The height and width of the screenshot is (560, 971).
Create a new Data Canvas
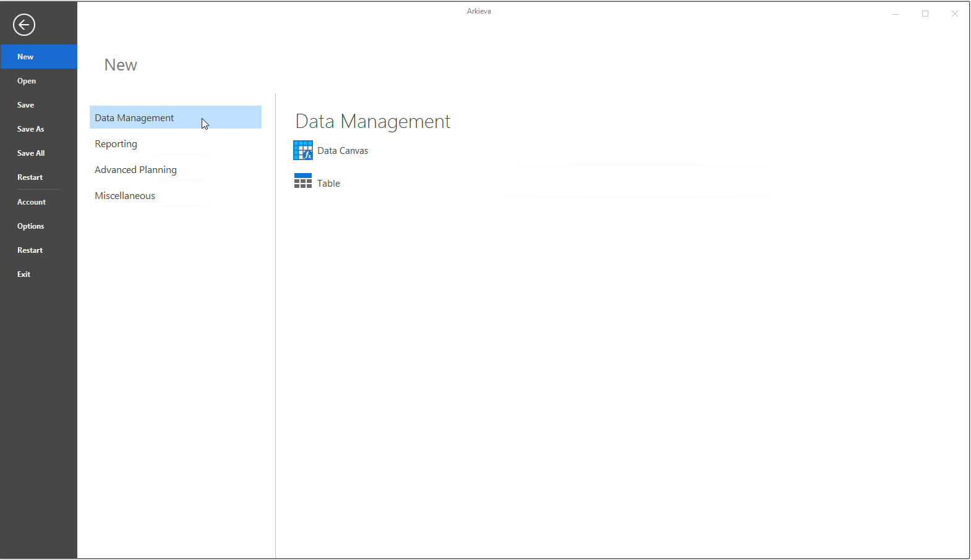click(x=343, y=151)
